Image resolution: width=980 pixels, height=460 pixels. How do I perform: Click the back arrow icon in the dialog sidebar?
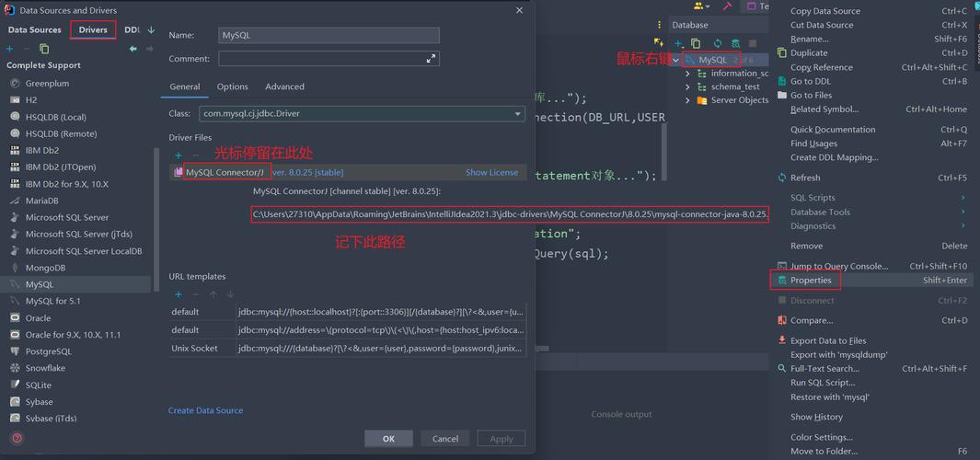coord(133,49)
